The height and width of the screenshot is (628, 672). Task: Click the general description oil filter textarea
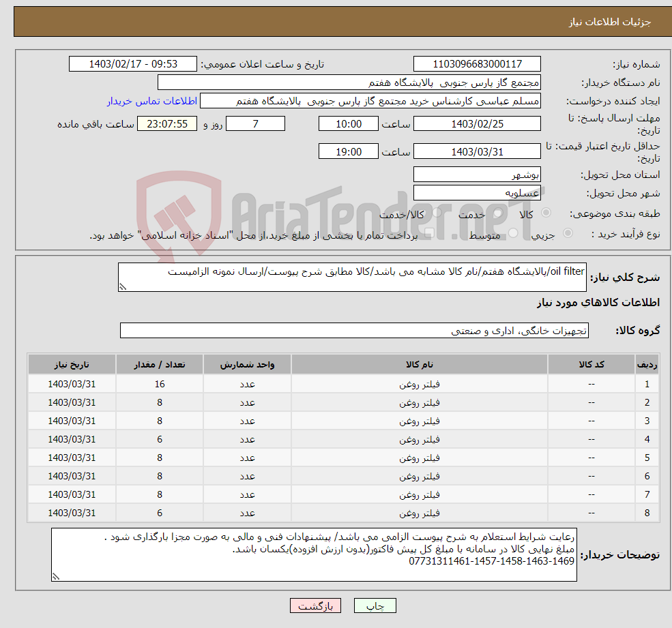(352, 277)
